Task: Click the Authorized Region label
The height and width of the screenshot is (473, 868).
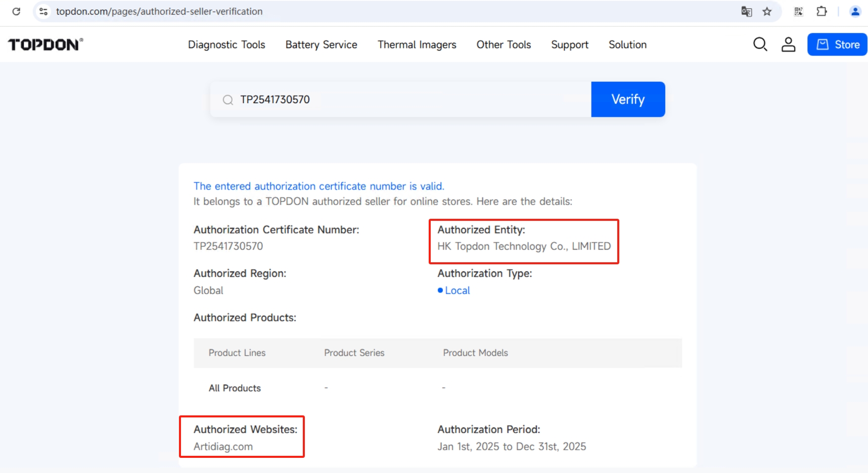Action: coord(240,273)
